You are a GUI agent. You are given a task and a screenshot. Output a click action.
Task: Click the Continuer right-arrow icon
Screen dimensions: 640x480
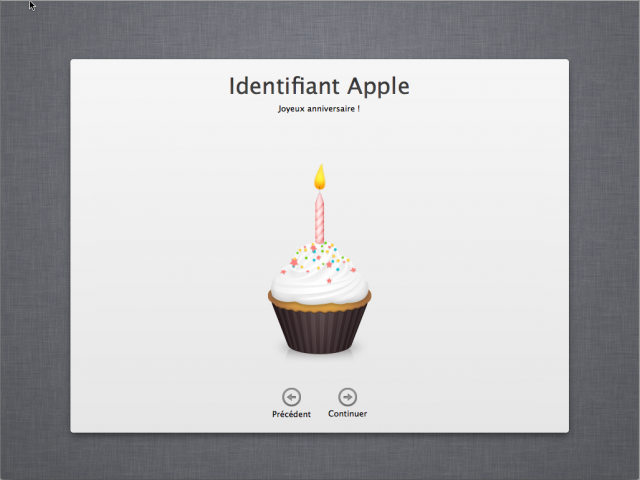click(x=347, y=397)
